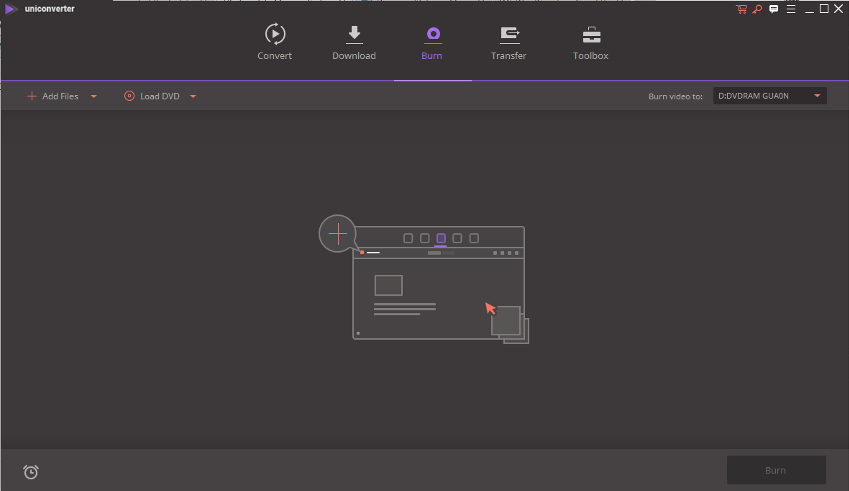Open the feedback chat bubble icon
This screenshot has width=849, height=491.
coord(774,9)
